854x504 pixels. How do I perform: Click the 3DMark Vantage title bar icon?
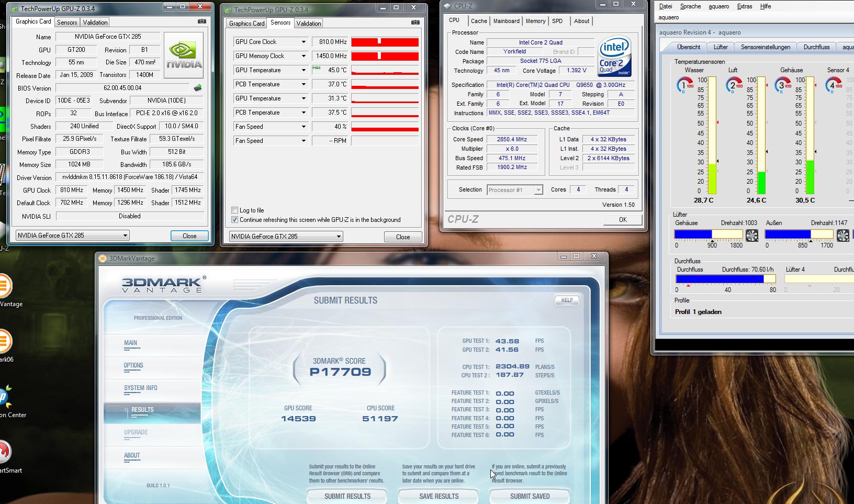click(x=103, y=258)
